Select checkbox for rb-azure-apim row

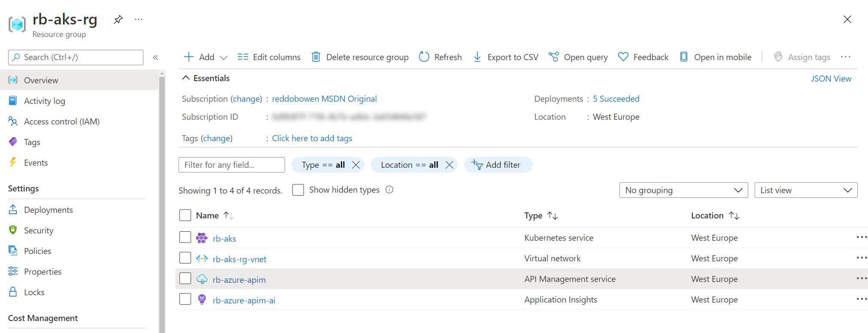[x=185, y=279]
